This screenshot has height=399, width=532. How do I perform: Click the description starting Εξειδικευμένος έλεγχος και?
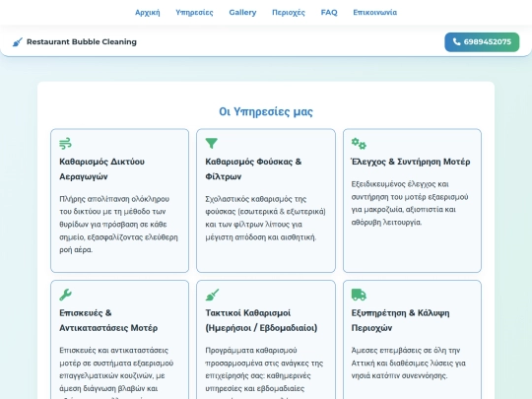(x=410, y=203)
